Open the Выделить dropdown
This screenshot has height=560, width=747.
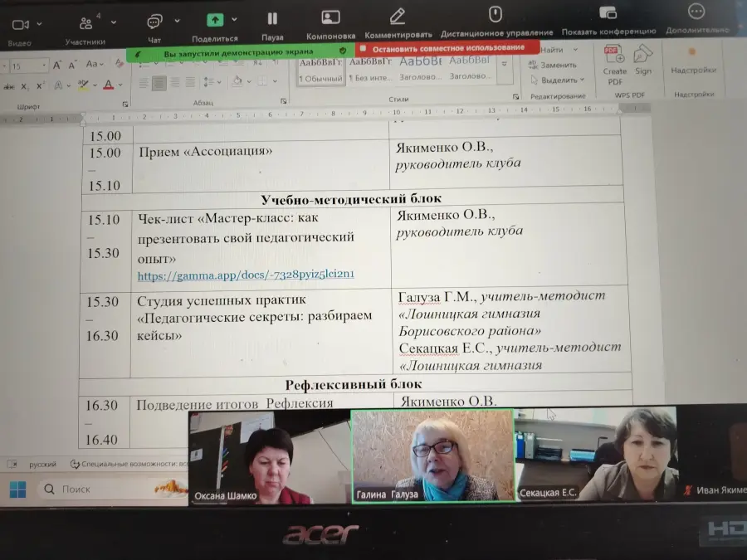tap(558, 80)
